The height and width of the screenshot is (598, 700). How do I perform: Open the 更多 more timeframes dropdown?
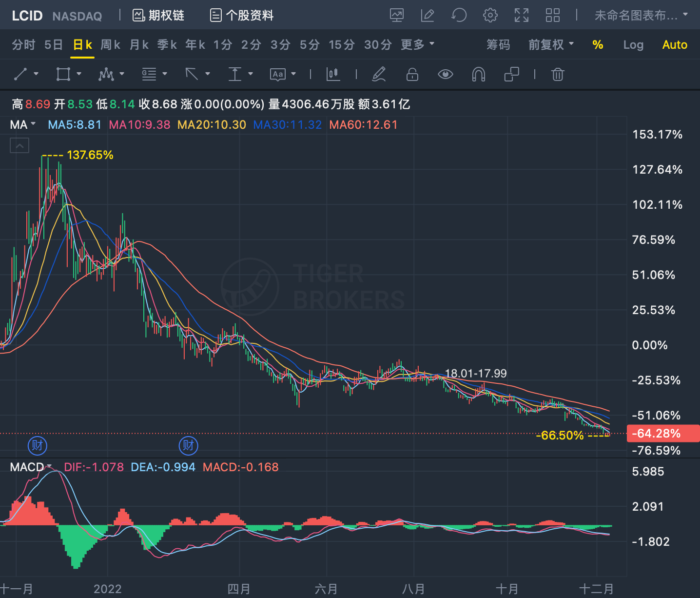tap(417, 45)
